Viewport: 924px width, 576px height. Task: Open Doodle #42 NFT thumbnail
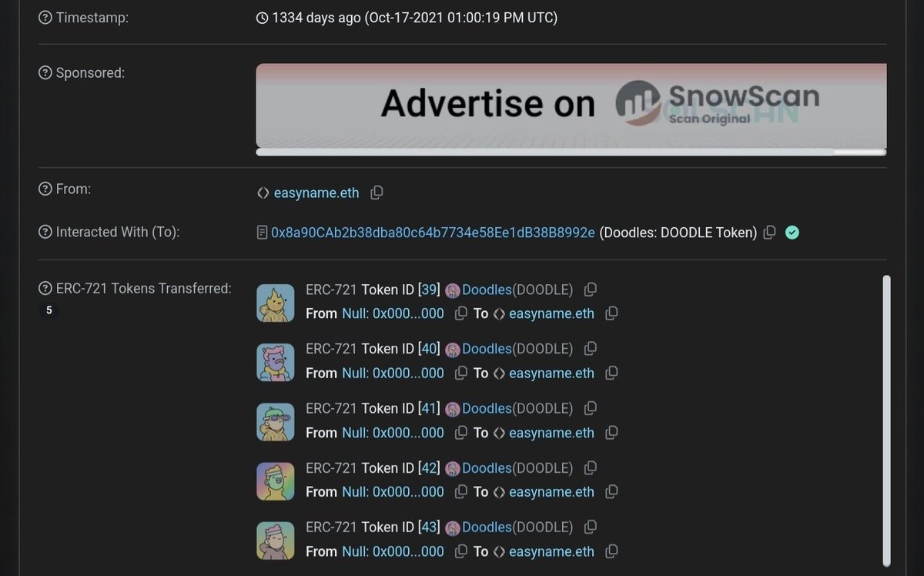pyautogui.click(x=276, y=481)
